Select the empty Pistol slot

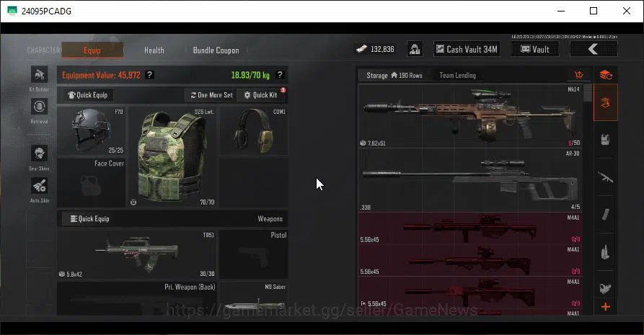(254, 254)
